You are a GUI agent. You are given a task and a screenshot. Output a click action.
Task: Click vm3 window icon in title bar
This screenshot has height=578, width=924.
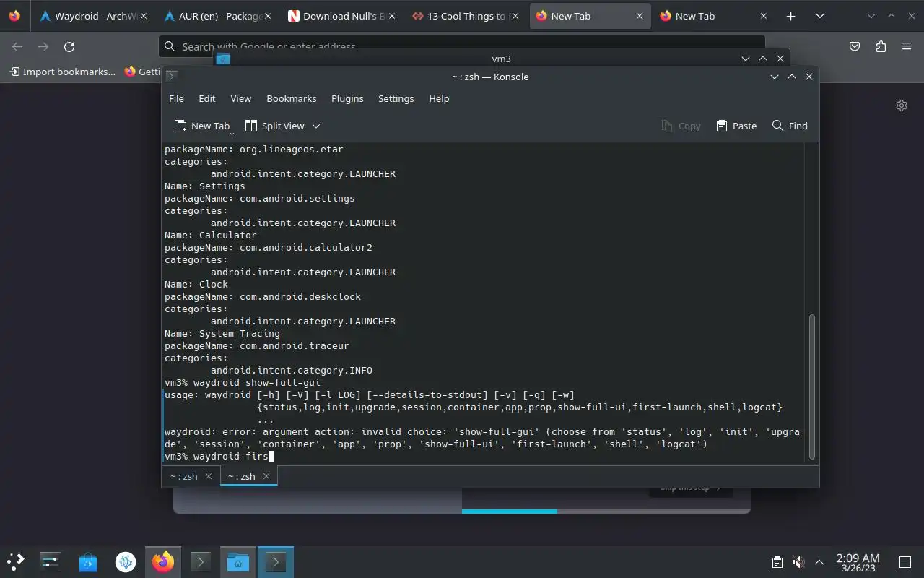pos(223,59)
